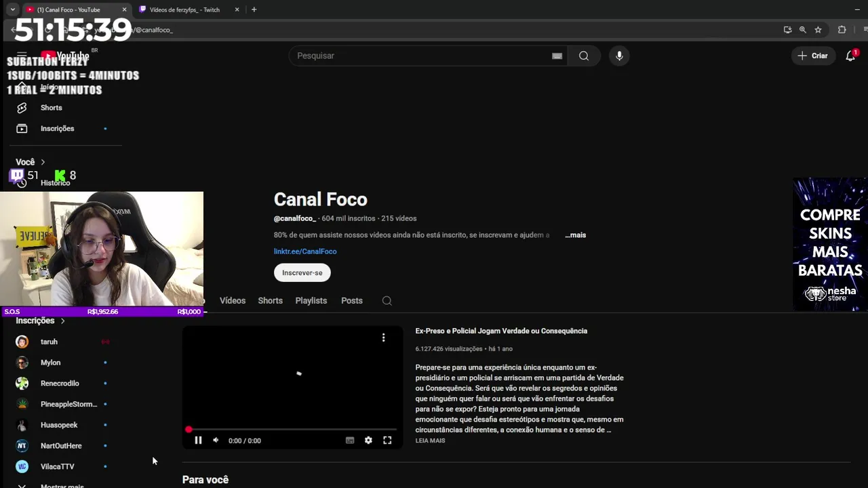Screen dimensions: 868x488
Task: Open the Vídeos channel tab
Action: [x=233, y=301]
